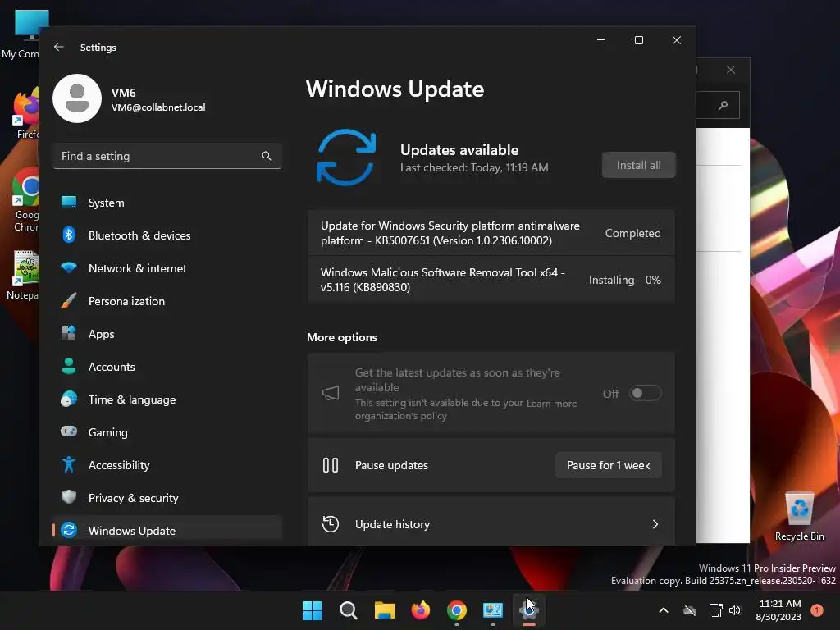Click VM6@collabnet.local account email

158,107
